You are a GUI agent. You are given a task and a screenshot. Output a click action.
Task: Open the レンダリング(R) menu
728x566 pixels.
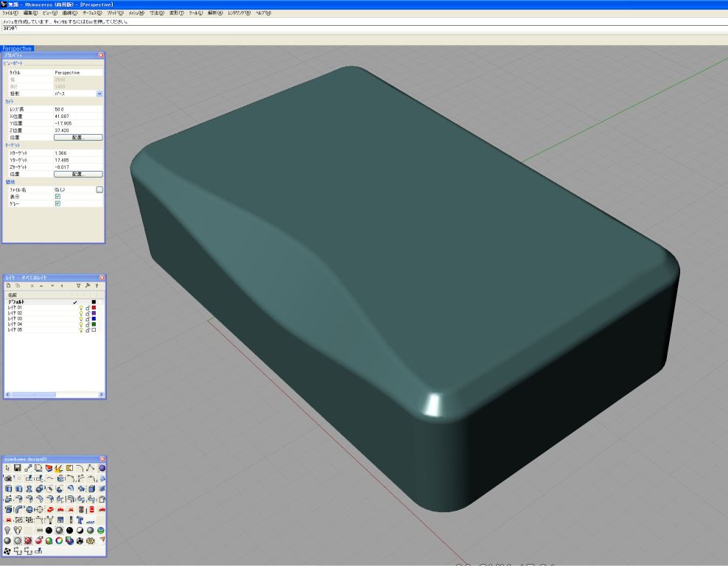click(x=239, y=13)
